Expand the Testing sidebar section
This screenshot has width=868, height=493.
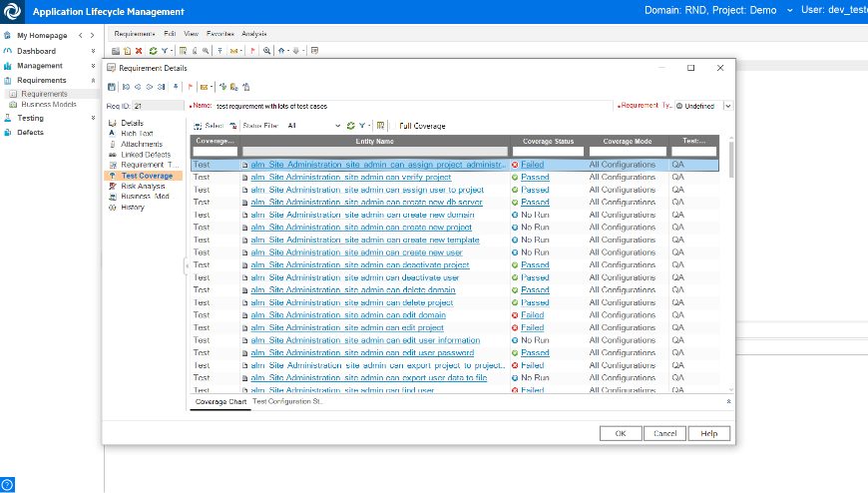(x=94, y=118)
